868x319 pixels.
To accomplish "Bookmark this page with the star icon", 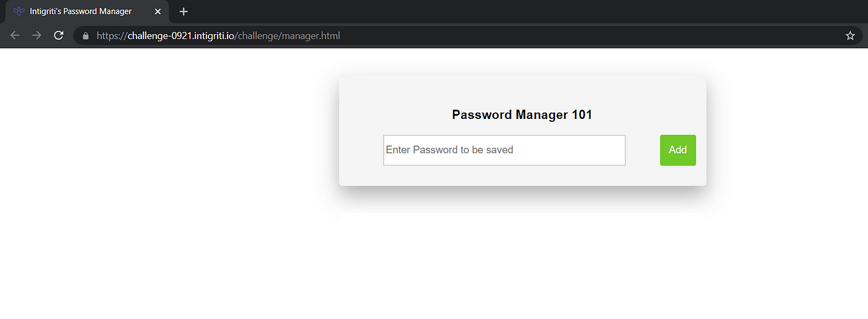I will tap(850, 36).
